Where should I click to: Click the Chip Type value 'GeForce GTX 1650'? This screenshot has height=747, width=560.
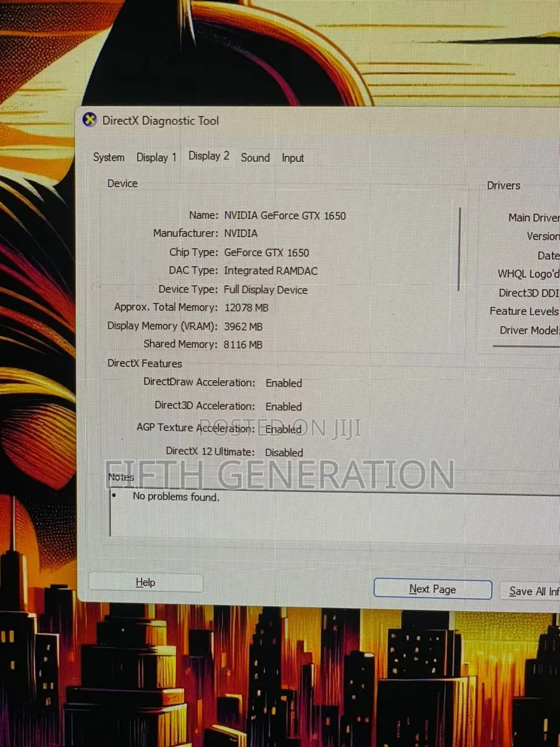tap(266, 253)
